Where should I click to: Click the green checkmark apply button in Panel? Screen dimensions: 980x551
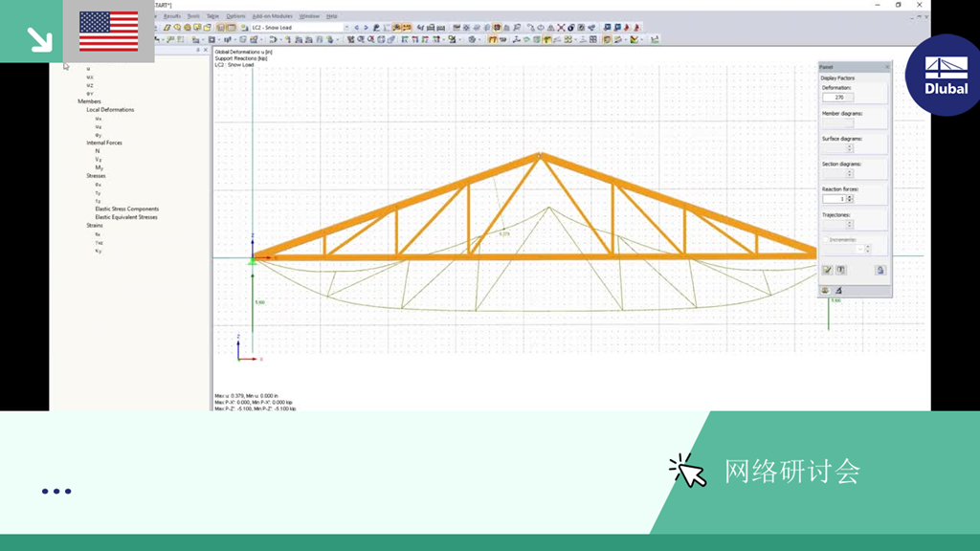(x=828, y=270)
